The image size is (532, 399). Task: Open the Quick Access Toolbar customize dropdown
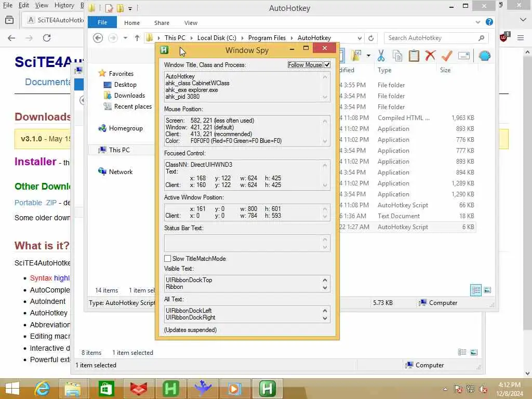pos(130,8)
